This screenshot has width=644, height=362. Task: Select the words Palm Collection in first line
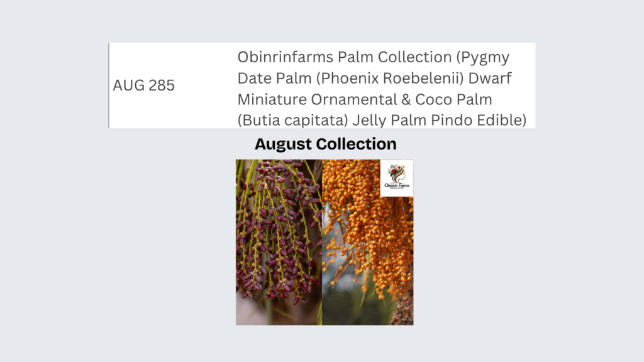395,57
